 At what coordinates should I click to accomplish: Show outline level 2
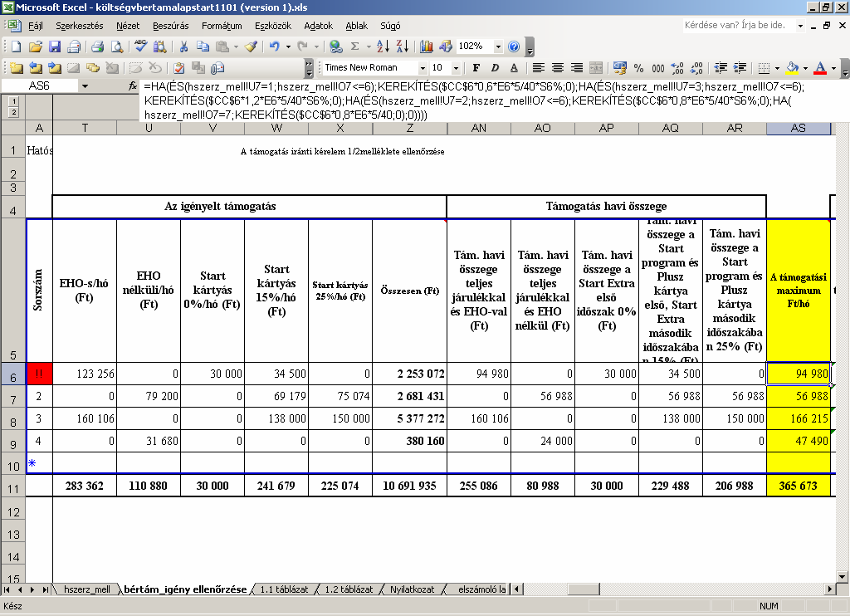coord(13,112)
